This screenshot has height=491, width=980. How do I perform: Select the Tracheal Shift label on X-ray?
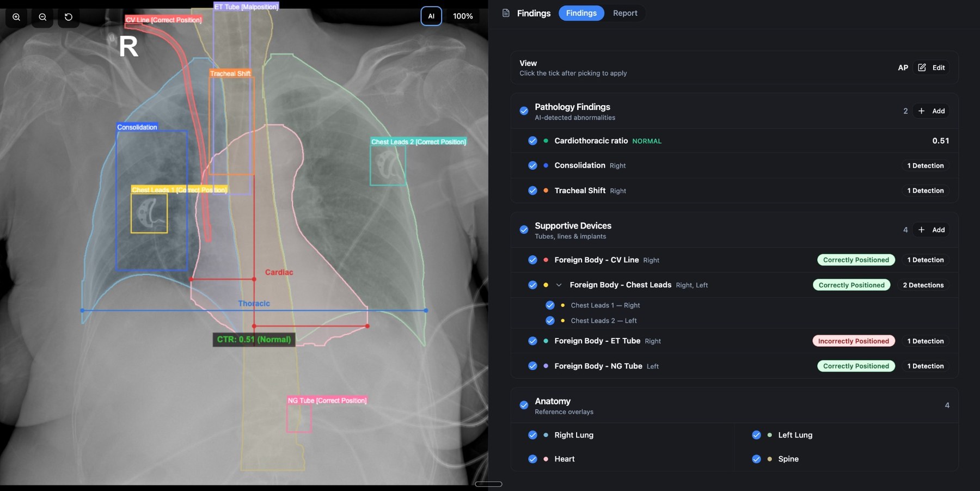(230, 73)
